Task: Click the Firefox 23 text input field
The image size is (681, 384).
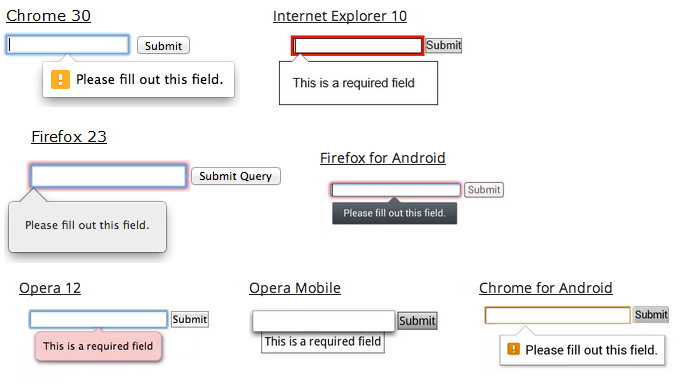Action: (x=109, y=176)
